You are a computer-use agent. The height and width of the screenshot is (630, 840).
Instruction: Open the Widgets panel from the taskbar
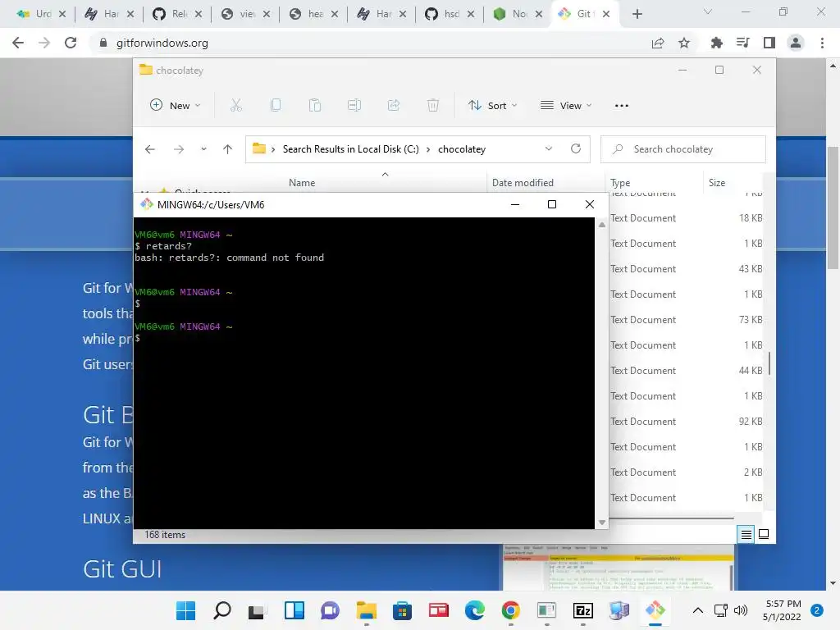(294, 610)
